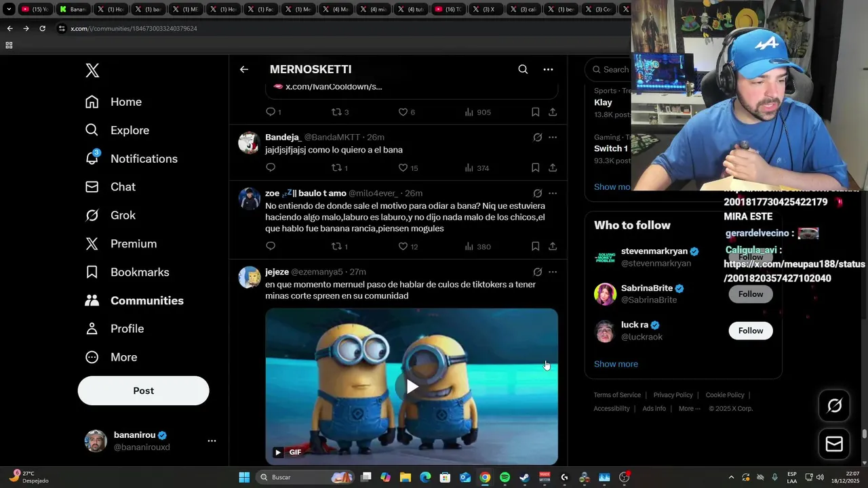
Task: Click the page vertical scrollbar thumb
Action: point(864,434)
